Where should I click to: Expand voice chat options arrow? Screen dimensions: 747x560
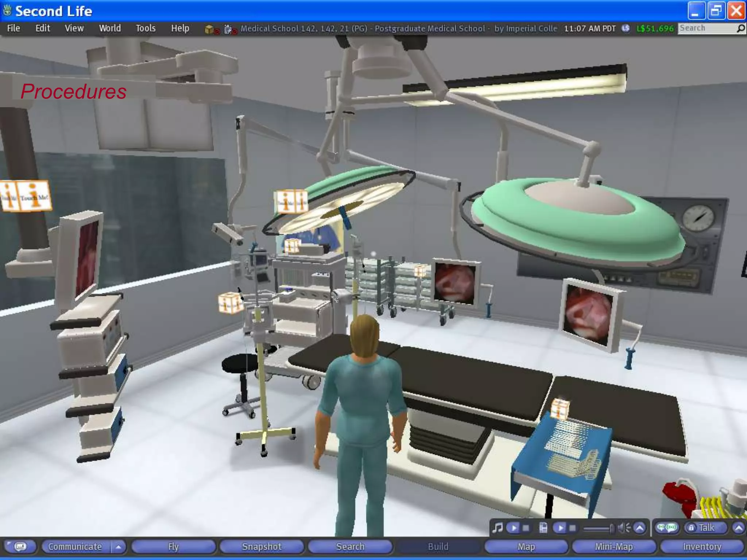(x=738, y=528)
